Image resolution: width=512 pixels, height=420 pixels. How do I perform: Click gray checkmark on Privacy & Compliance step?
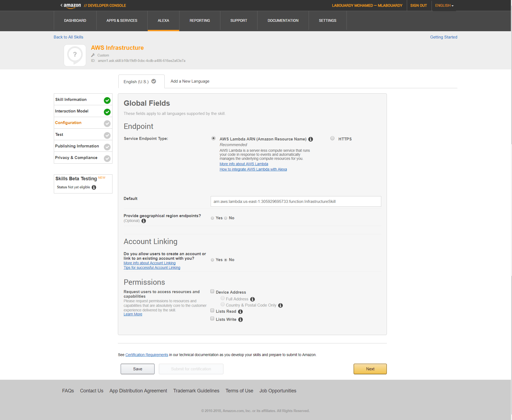107,158
